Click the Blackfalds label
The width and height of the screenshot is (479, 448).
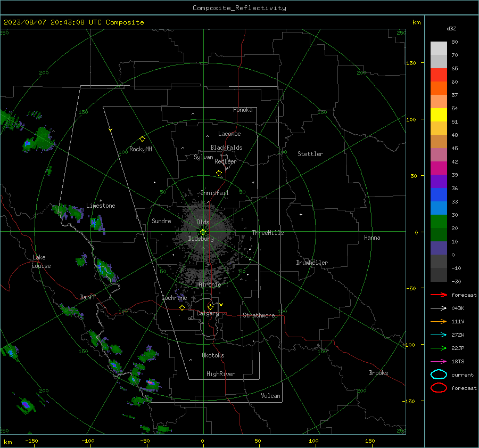click(x=226, y=148)
